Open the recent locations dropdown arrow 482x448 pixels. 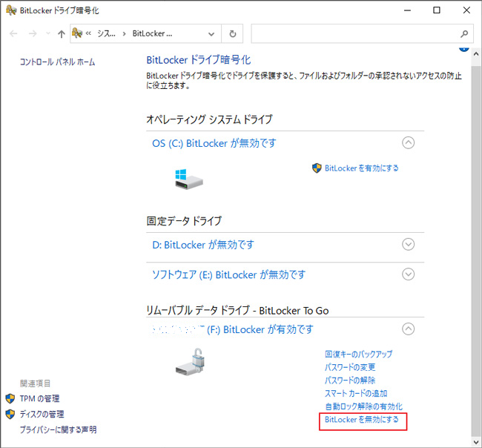(48, 33)
